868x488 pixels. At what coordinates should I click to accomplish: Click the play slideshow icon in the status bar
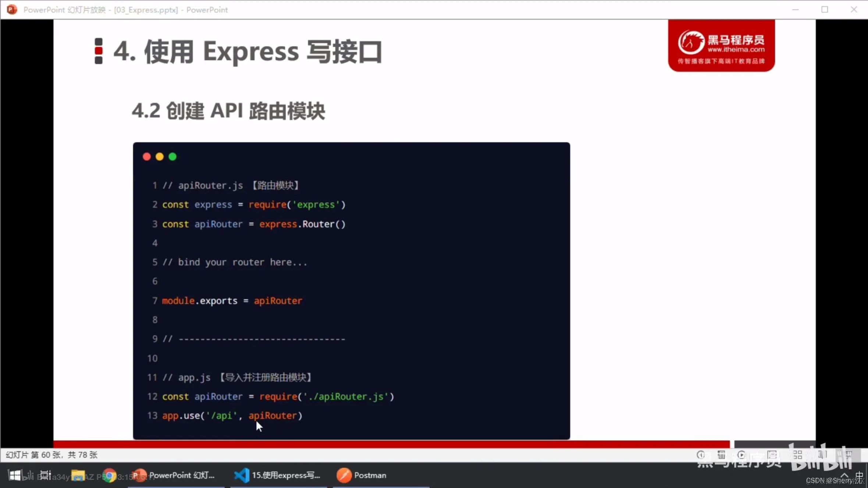741,455
